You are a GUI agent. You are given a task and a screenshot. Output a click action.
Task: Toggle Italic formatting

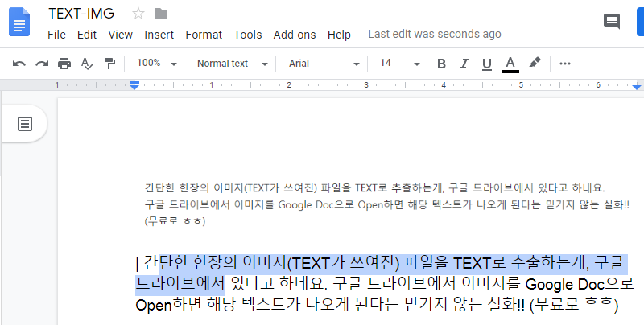pyautogui.click(x=464, y=64)
